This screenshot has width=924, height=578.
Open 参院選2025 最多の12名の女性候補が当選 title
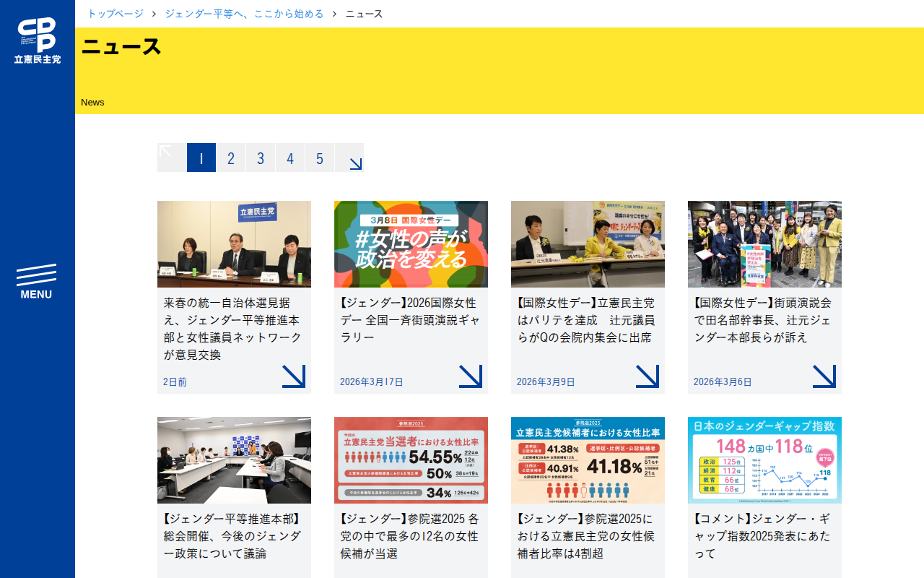(409, 536)
